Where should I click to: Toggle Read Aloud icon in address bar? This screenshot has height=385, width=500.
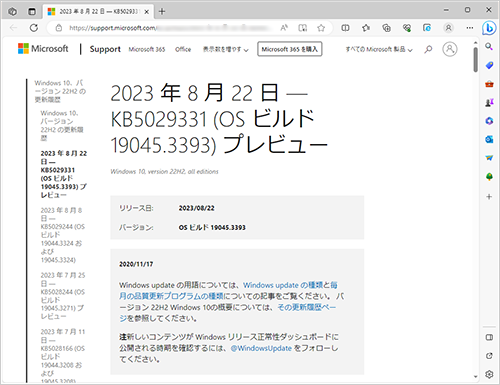tap(284, 28)
